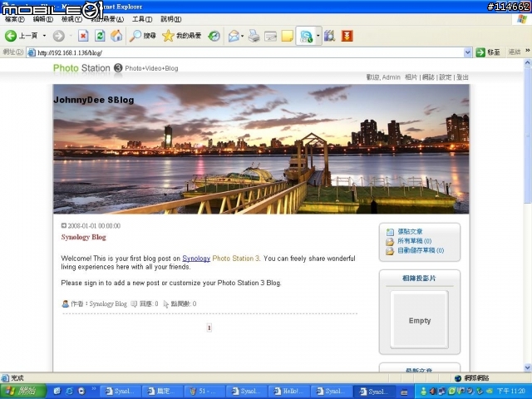Click the city skyline banner image

(x=261, y=149)
